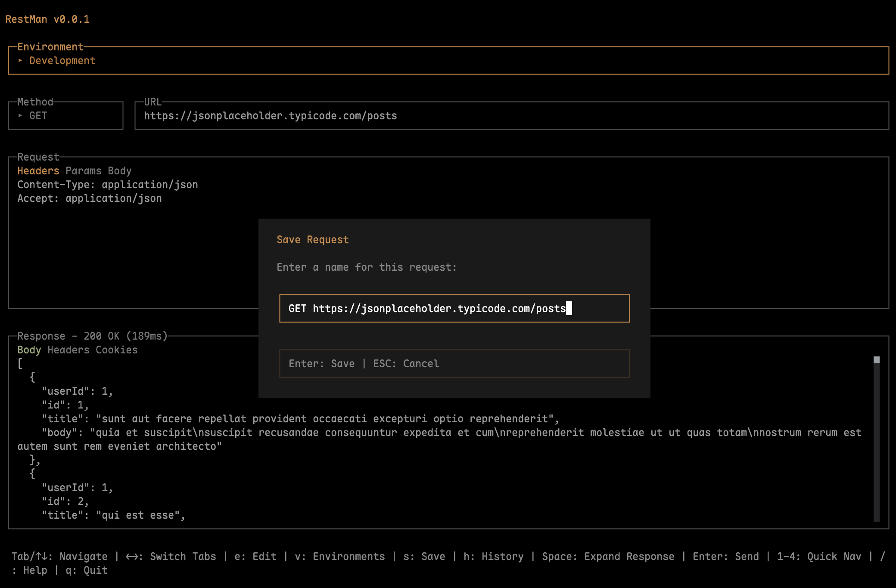
Task: Click 's: Save' shortcut hint
Action: click(424, 557)
